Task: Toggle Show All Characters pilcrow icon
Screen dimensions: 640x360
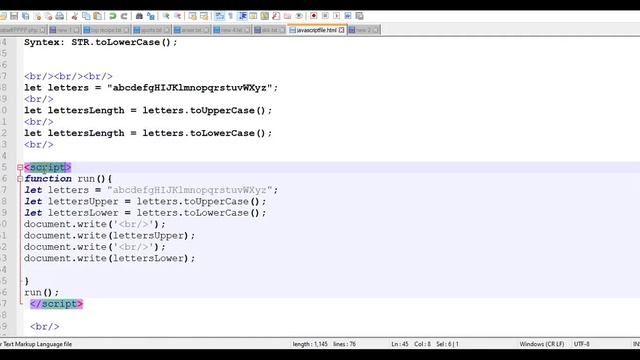Action: pyautogui.click(x=231, y=16)
